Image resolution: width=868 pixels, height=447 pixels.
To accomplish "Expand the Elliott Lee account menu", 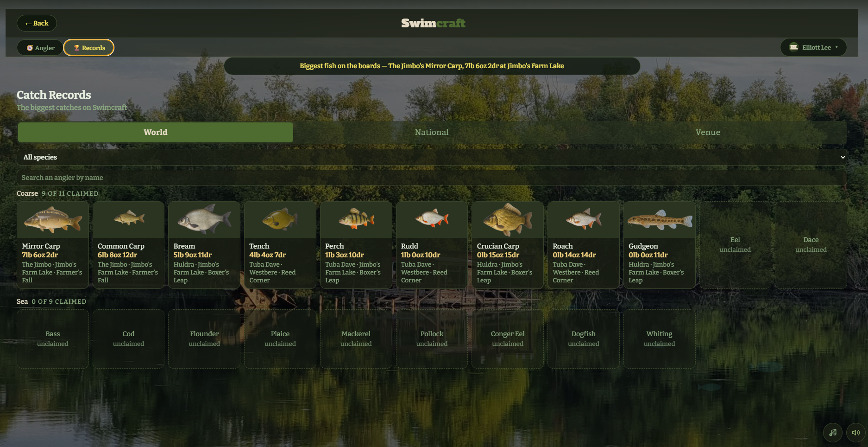I will pos(813,47).
